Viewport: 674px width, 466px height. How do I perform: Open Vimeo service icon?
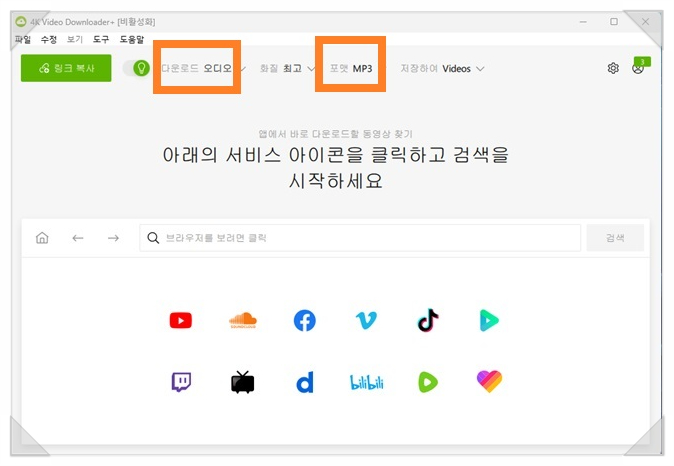point(366,321)
